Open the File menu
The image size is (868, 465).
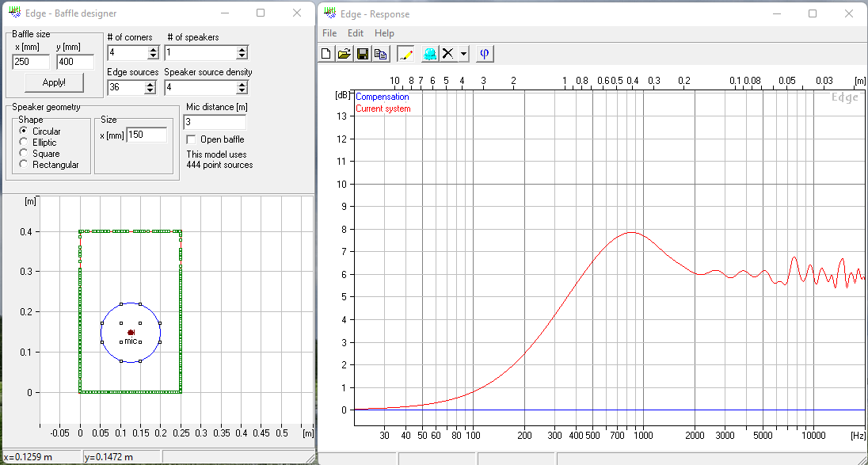[x=329, y=33]
